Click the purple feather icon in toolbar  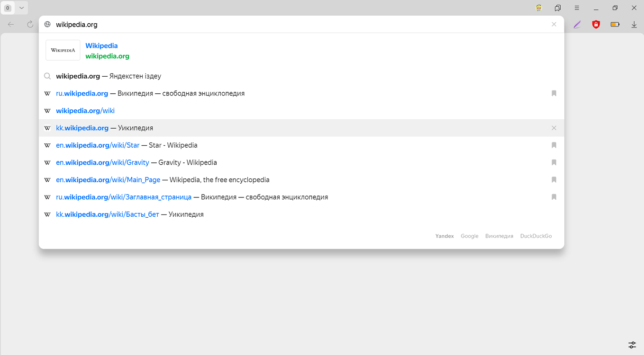pyautogui.click(x=577, y=25)
